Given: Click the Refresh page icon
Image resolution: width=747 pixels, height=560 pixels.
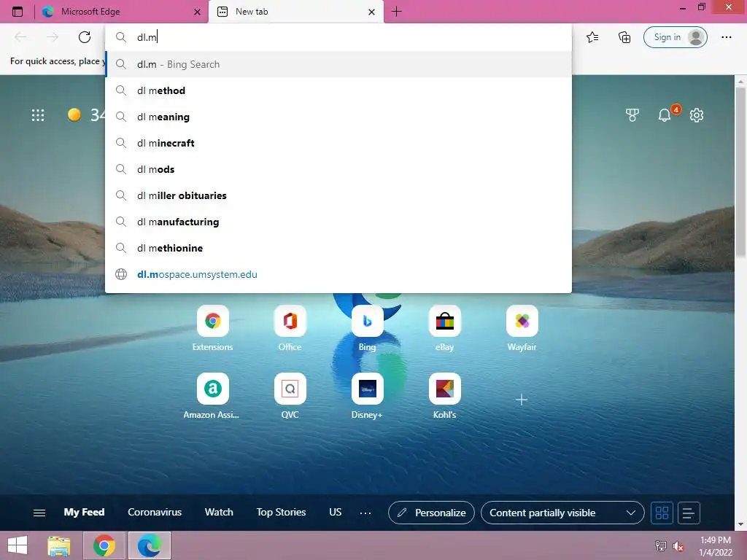Looking at the screenshot, I should (85, 37).
